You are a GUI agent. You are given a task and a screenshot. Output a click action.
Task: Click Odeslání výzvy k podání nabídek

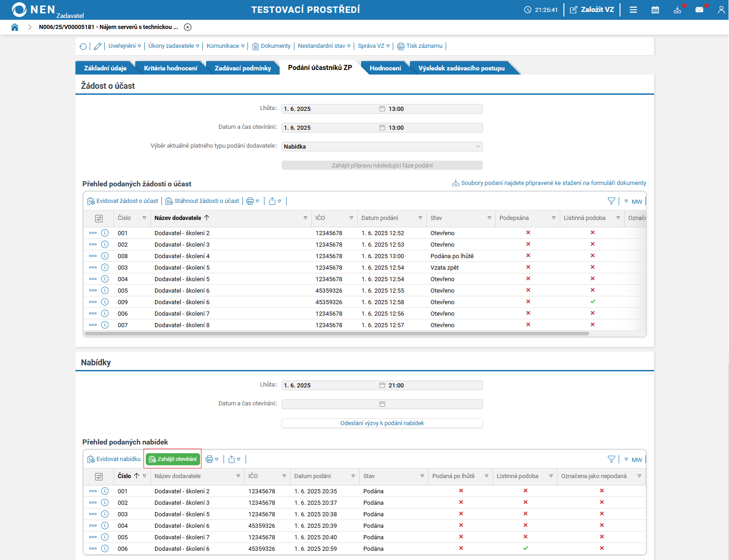(x=382, y=423)
